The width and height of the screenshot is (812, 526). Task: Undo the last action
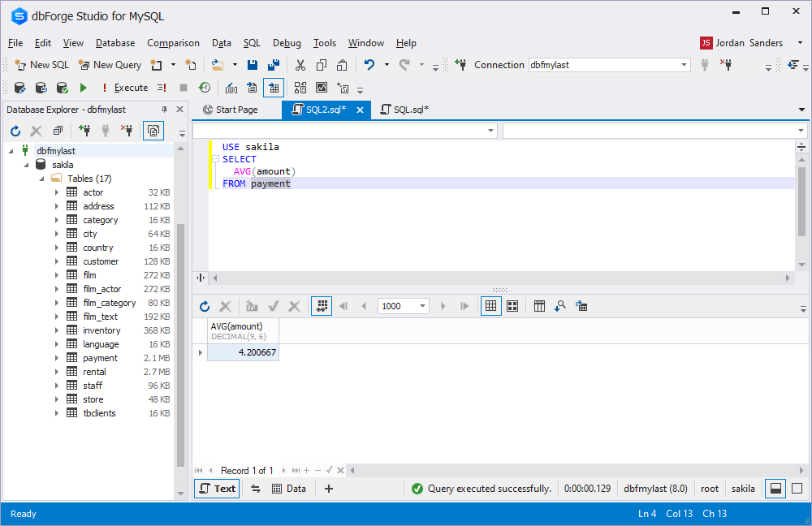(x=369, y=65)
